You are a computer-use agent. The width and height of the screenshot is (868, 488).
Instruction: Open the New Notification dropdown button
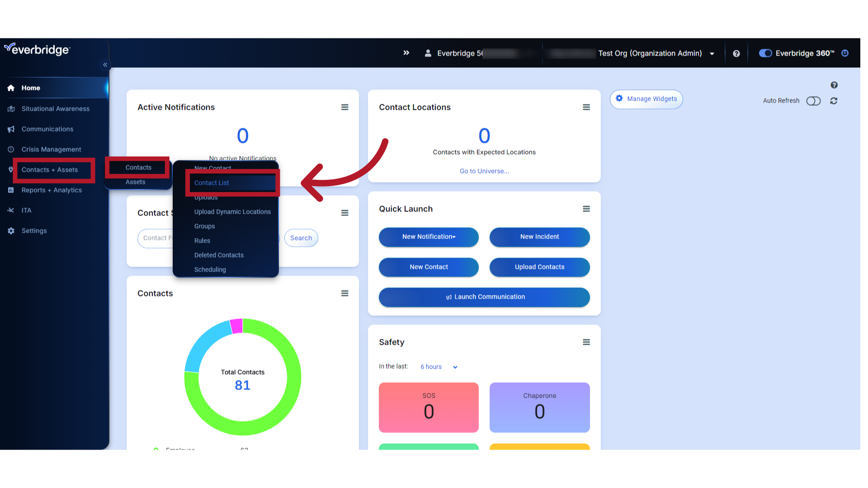coord(429,237)
